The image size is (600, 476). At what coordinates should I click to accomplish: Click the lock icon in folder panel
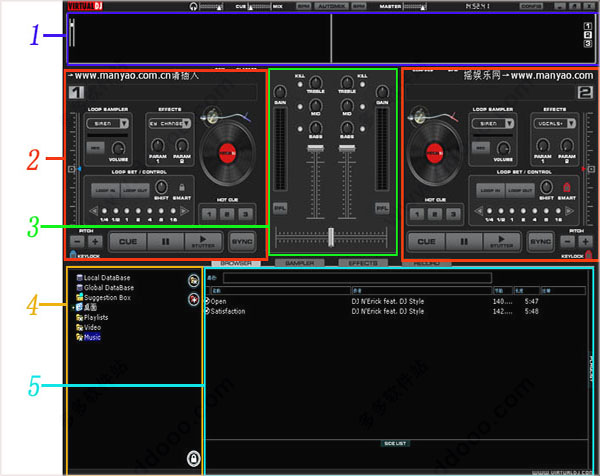(x=194, y=458)
